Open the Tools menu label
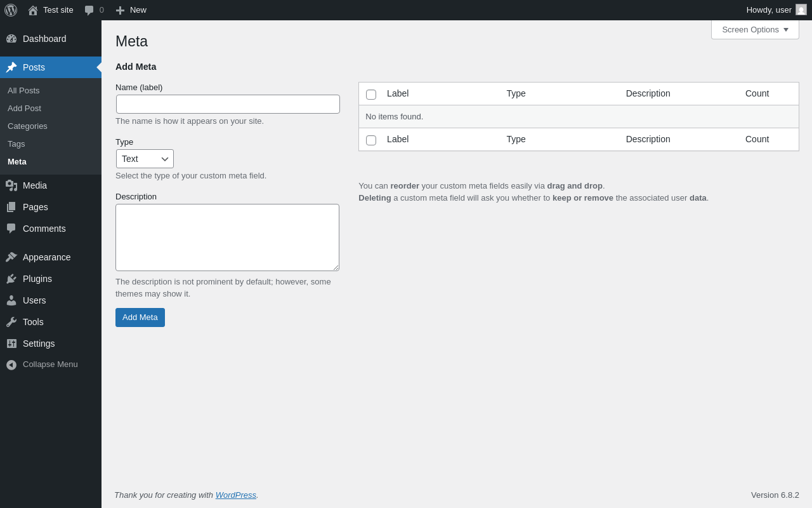 click(33, 322)
